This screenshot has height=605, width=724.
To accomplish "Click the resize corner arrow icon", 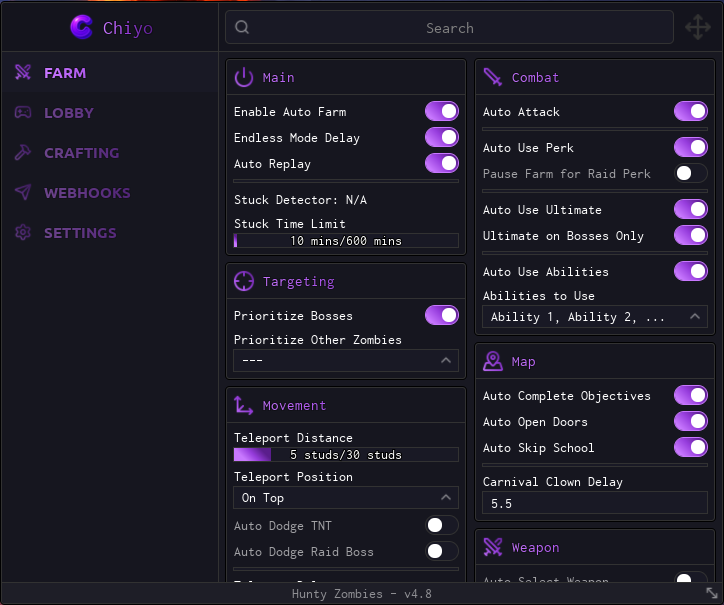I will click(x=712, y=593).
